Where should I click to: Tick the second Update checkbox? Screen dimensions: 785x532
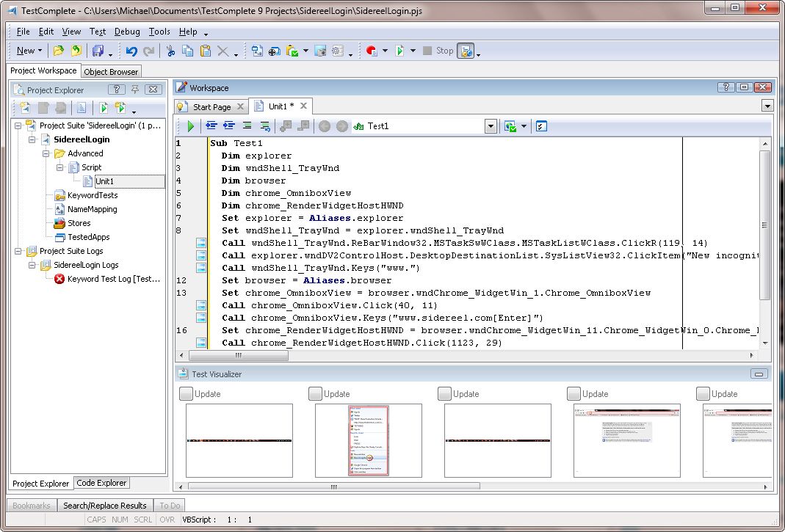[315, 394]
